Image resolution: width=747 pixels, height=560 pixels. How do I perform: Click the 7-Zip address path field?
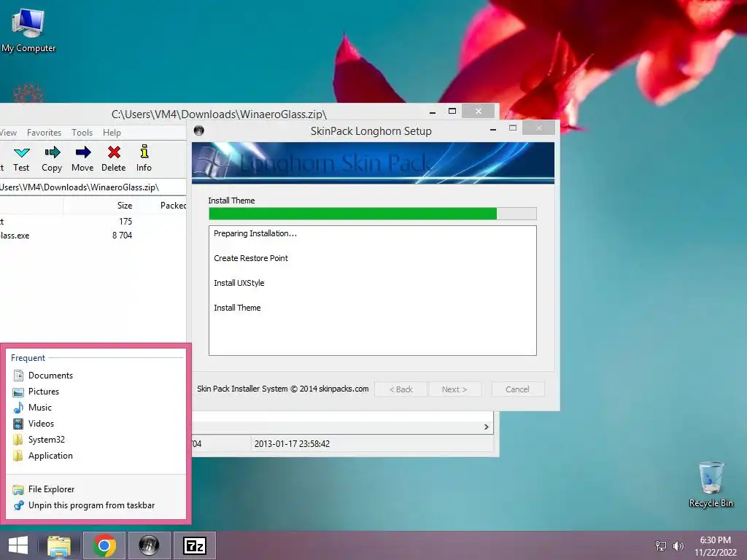pyautogui.click(x=93, y=187)
